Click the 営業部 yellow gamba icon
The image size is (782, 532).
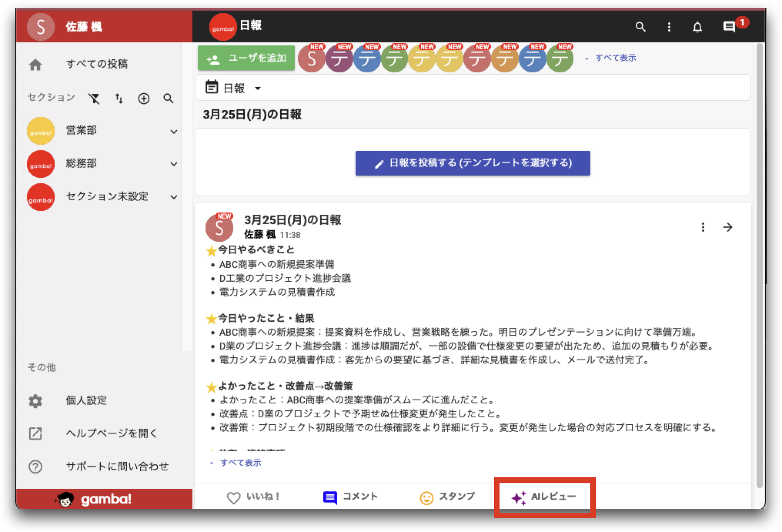point(41,131)
